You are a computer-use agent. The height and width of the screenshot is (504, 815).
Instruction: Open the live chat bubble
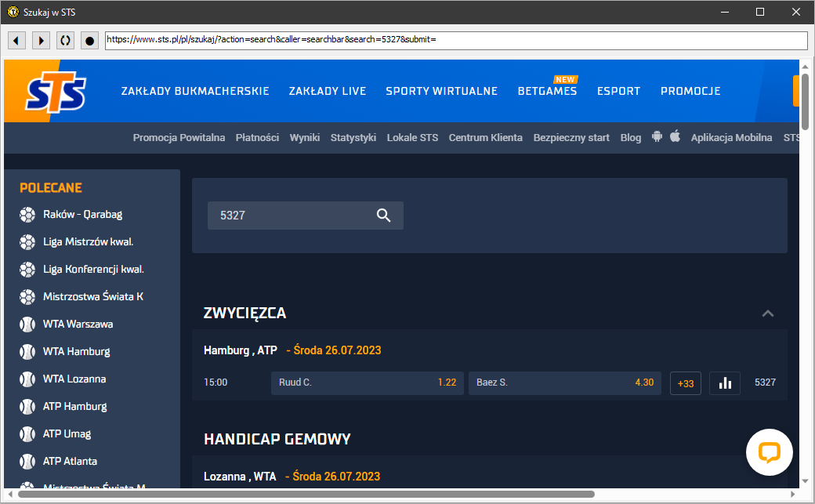click(769, 452)
